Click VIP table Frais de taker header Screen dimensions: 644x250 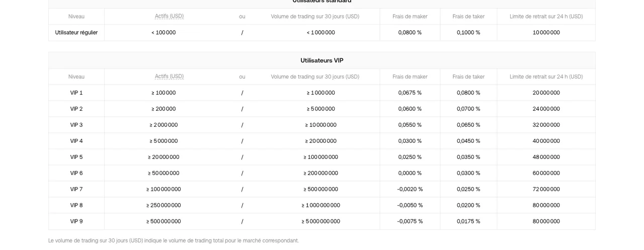[468, 76]
